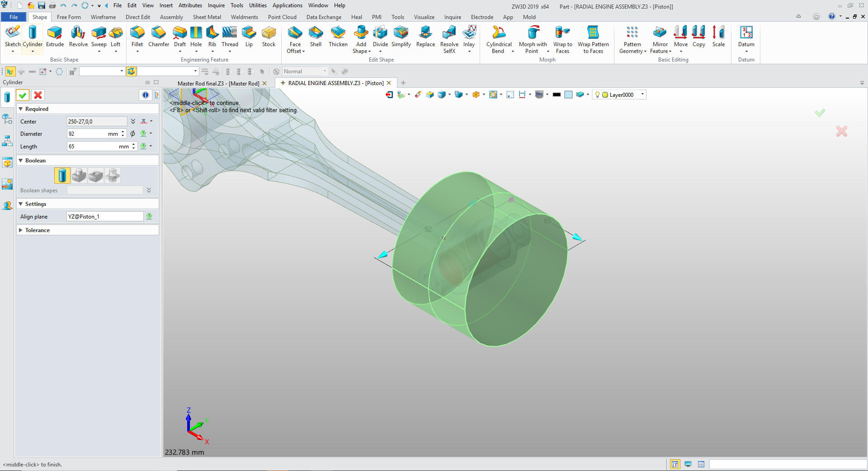Open the Shell edit tool
868x471 pixels.
click(316, 36)
